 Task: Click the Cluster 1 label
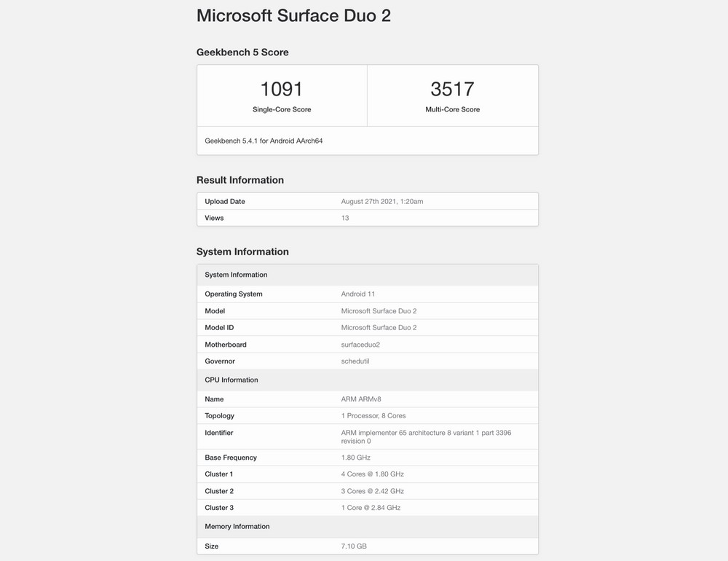[x=219, y=474]
